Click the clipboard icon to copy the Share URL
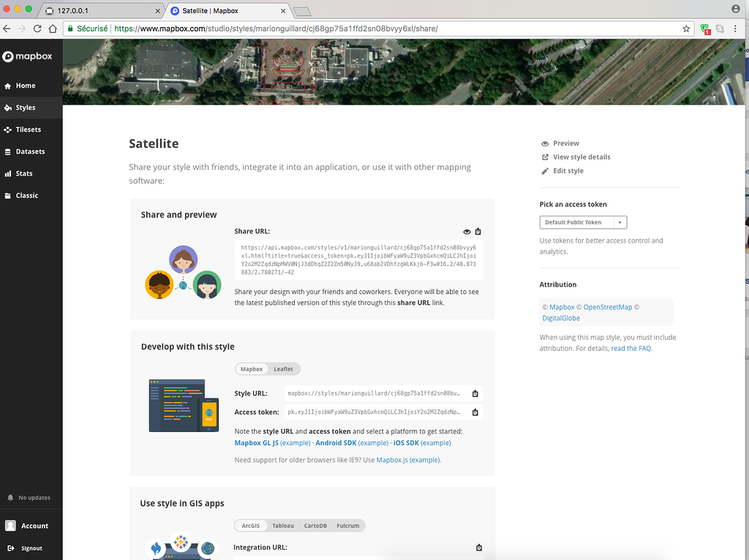 click(478, 231)
